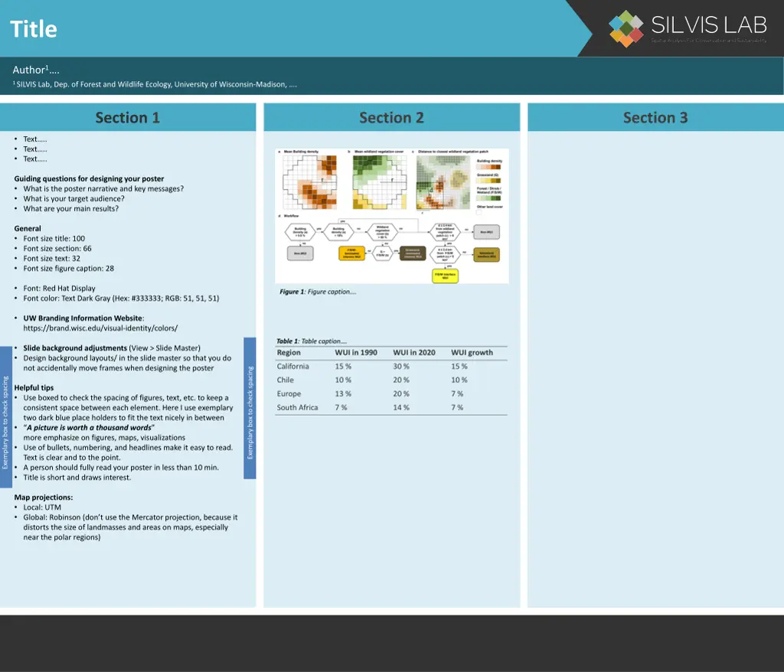Select the Mean Building density map panel
784x672 pixels.
pos(310,182)
